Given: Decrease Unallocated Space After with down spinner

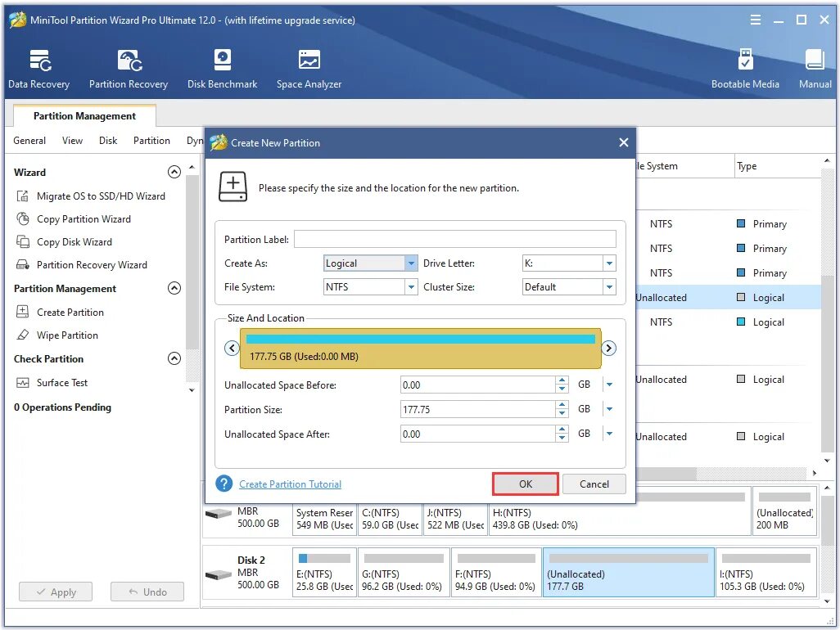Looking at the screenshot, I should click(x=562, y=439).
